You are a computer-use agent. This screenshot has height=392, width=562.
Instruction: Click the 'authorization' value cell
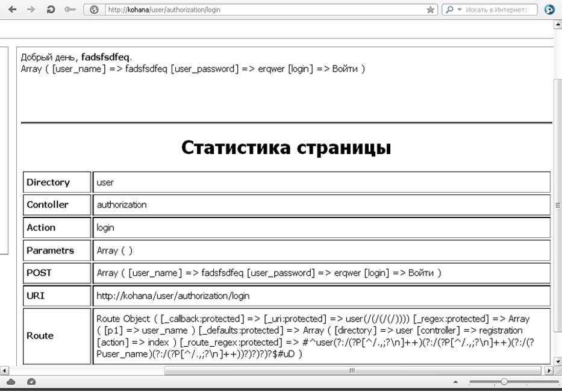[x=122, y=205]
